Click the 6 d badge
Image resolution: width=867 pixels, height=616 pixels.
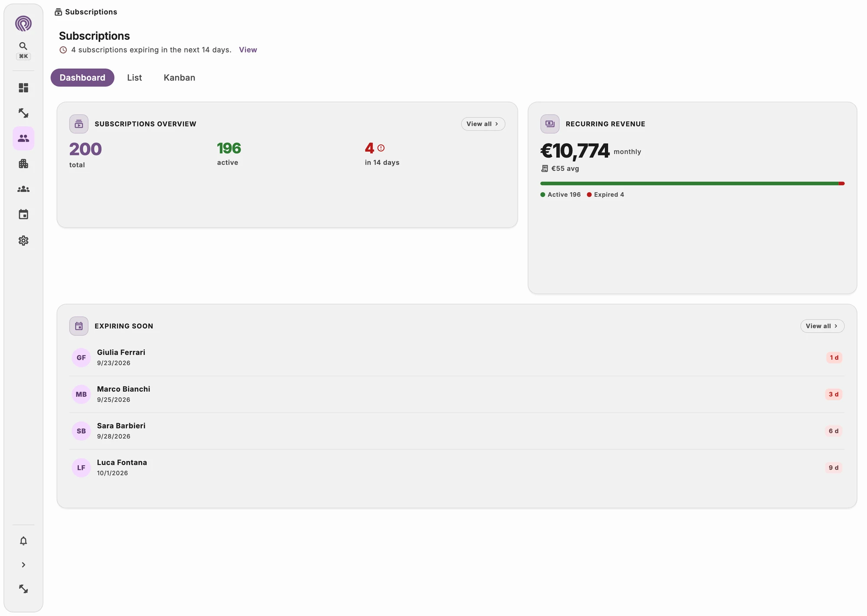coord(834,431)
